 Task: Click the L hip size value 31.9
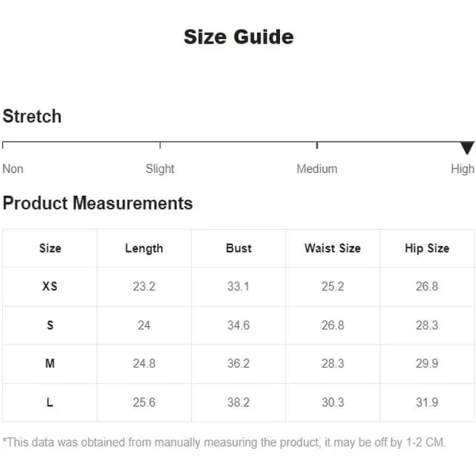(427, 402)
